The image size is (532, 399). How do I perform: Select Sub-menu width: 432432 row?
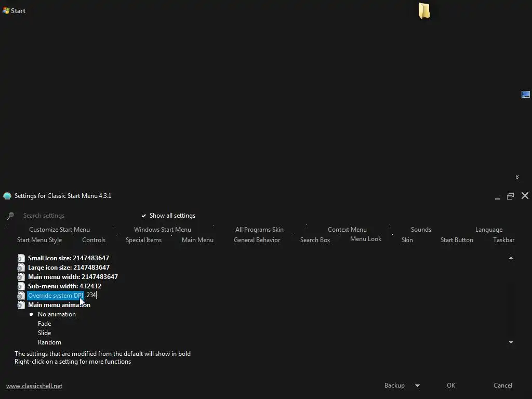pos(64,286)
